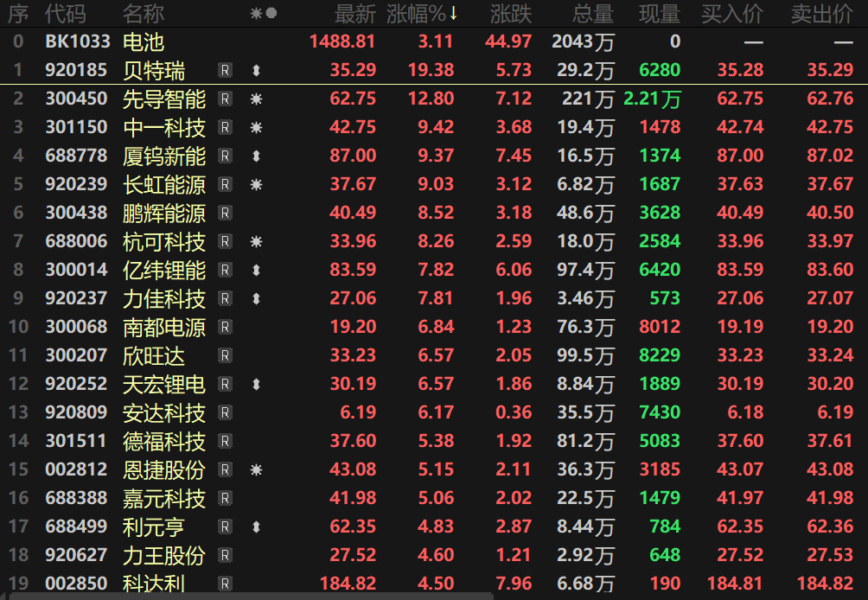Click the R badge beside 贝特瑞
Viewport: 868px width, 600px height.
pyautogui.click(x=226, y=71)
